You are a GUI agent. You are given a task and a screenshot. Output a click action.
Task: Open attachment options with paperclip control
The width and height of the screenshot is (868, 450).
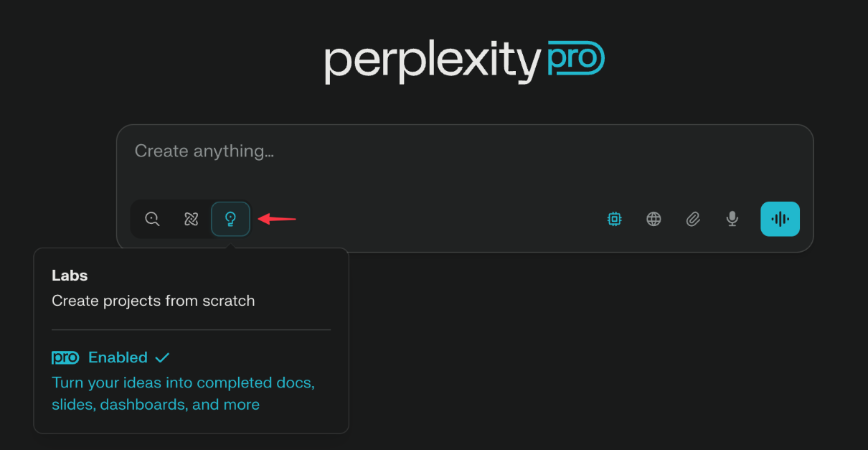[x=693, y=218]
